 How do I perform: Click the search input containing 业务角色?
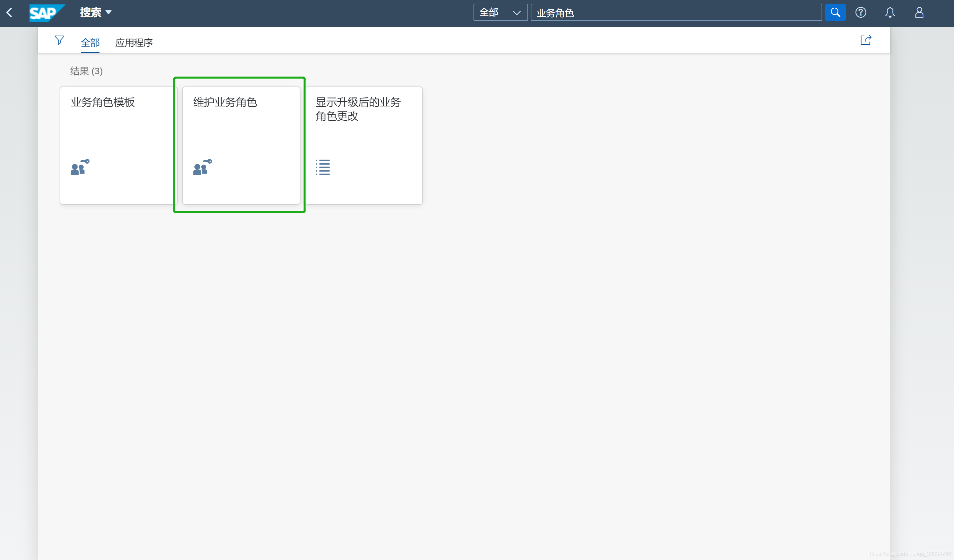coord(676,13)
